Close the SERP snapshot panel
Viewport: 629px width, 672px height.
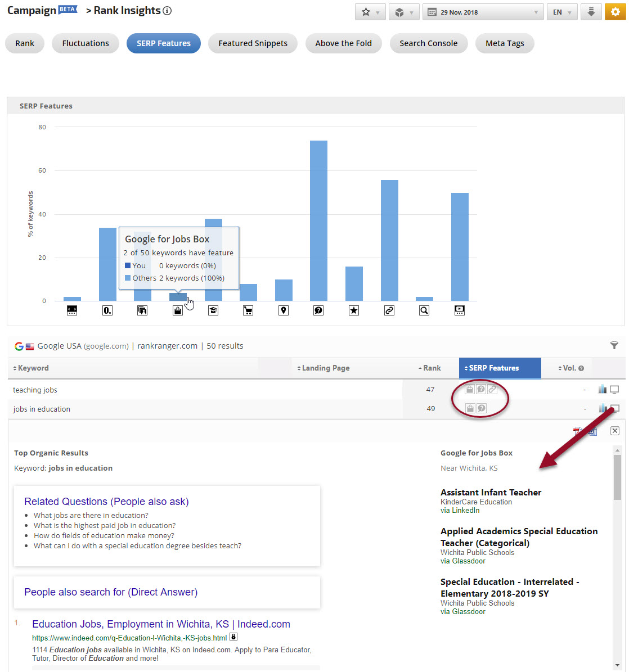[615, 431]
